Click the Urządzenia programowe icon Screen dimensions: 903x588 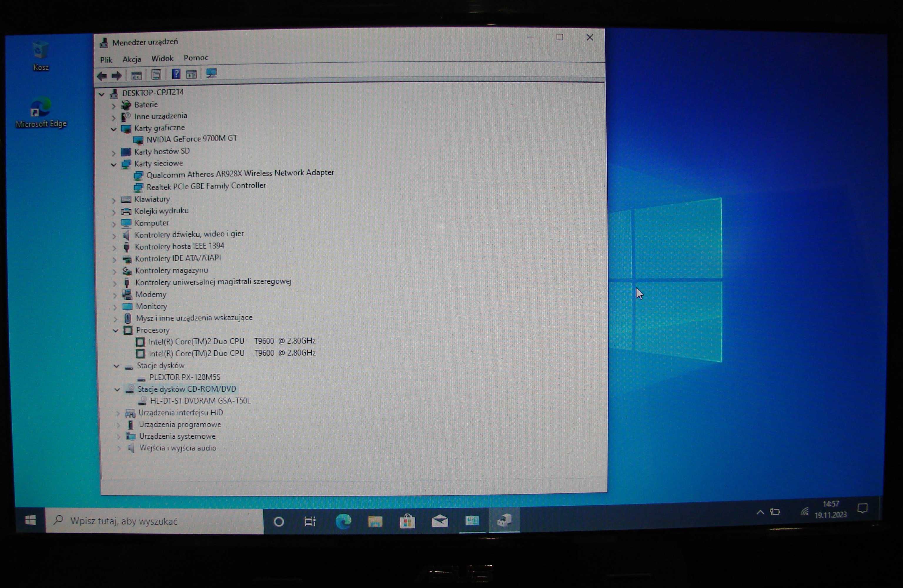(x=131, y=425)
